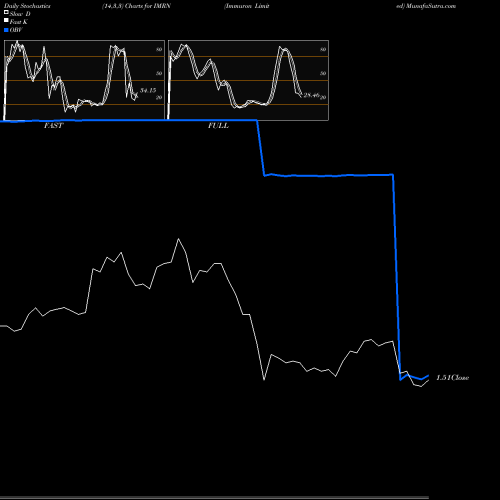Screen dimensions: 500x500
Task: Select the FAST stochastic chart label
Action: point(53,126)
